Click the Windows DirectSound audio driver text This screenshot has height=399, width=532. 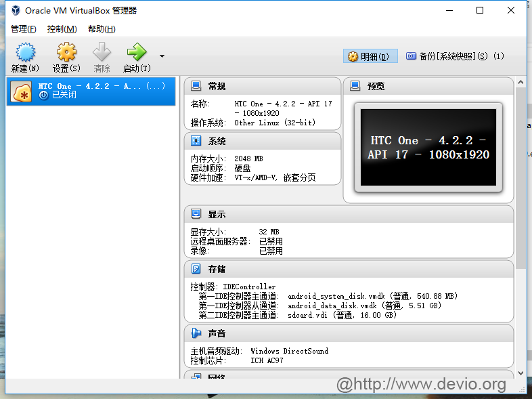point(290,351)
